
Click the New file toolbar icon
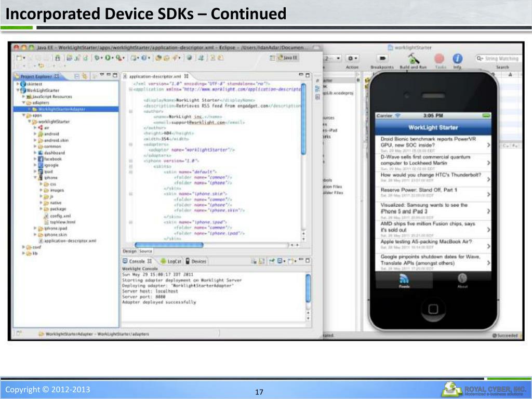point(20,58)
